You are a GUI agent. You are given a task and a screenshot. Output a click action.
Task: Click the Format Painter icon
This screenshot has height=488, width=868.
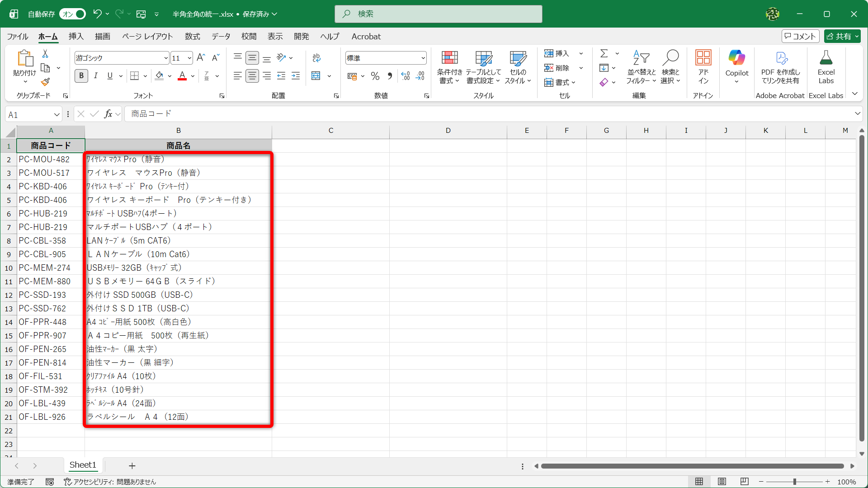[45, 82]
